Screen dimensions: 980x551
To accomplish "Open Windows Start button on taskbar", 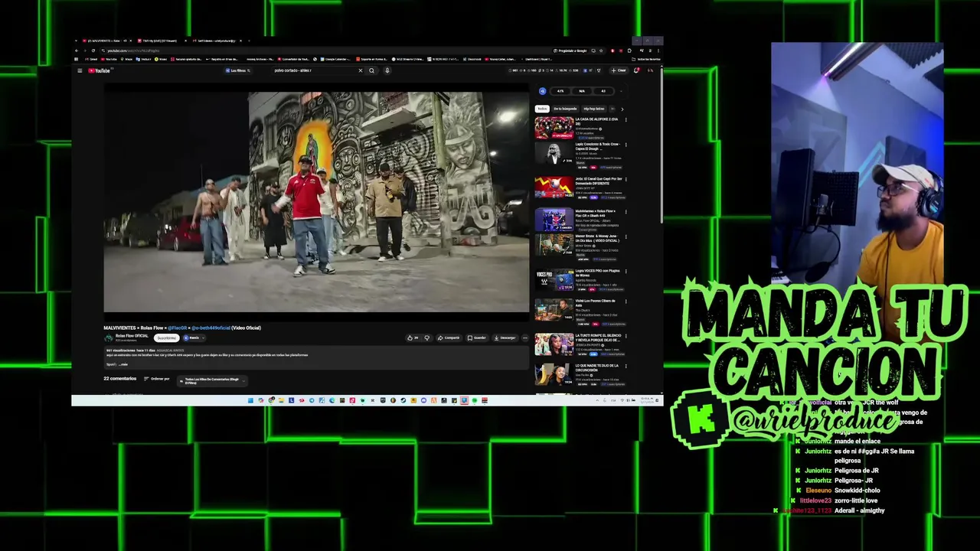I will pyautogui.click(x=250, y=400).
